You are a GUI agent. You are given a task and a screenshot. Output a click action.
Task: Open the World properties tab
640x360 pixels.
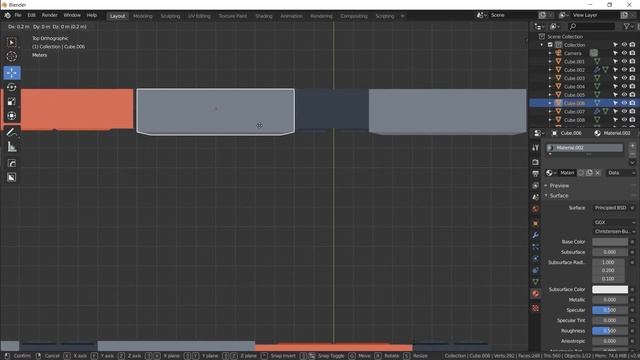coord(535,209)
